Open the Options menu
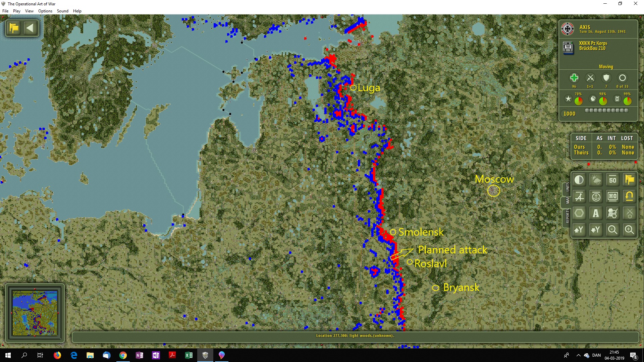Viewport: 644px width, 362px height. 45,11
